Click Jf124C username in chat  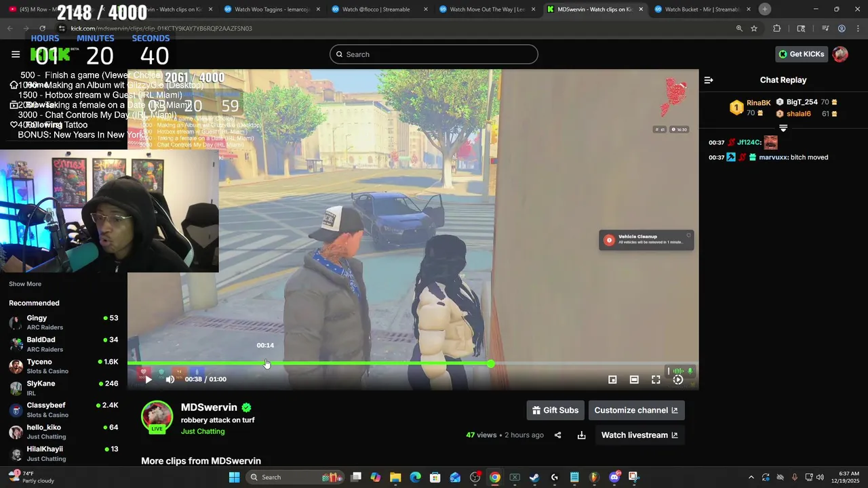tap(749, 142)
